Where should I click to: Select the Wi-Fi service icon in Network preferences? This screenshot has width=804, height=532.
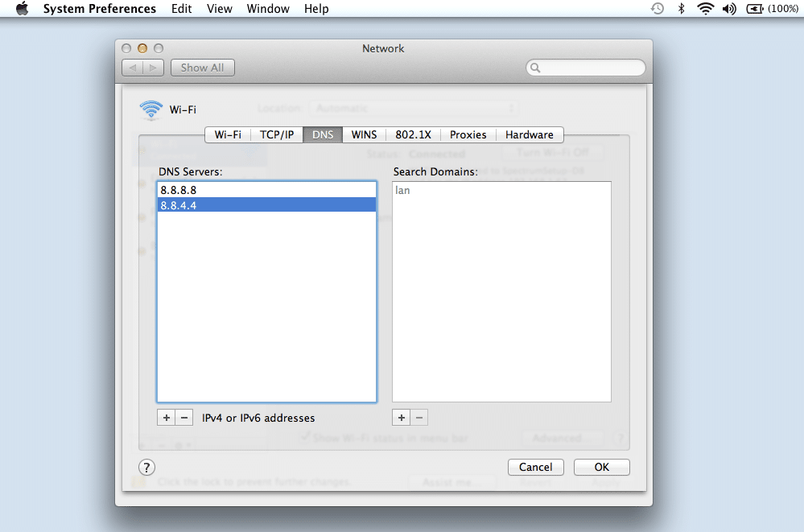(x=151, y=109)
